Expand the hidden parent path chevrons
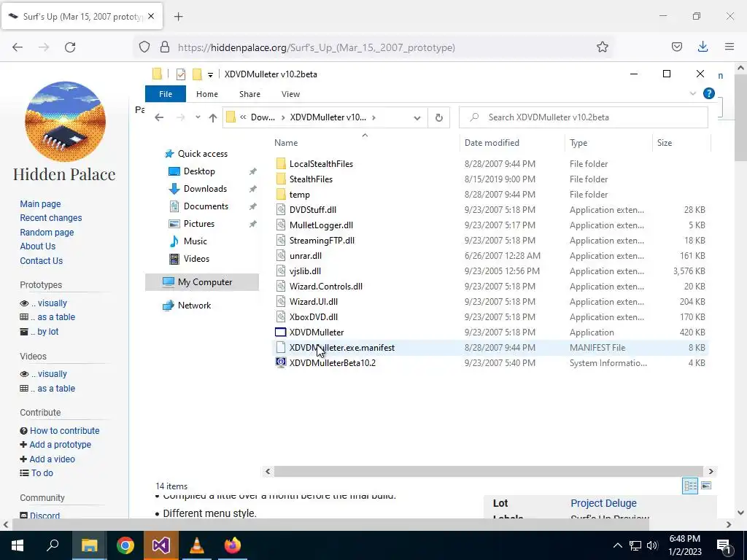The image size is (747, 560). [243, 117]
